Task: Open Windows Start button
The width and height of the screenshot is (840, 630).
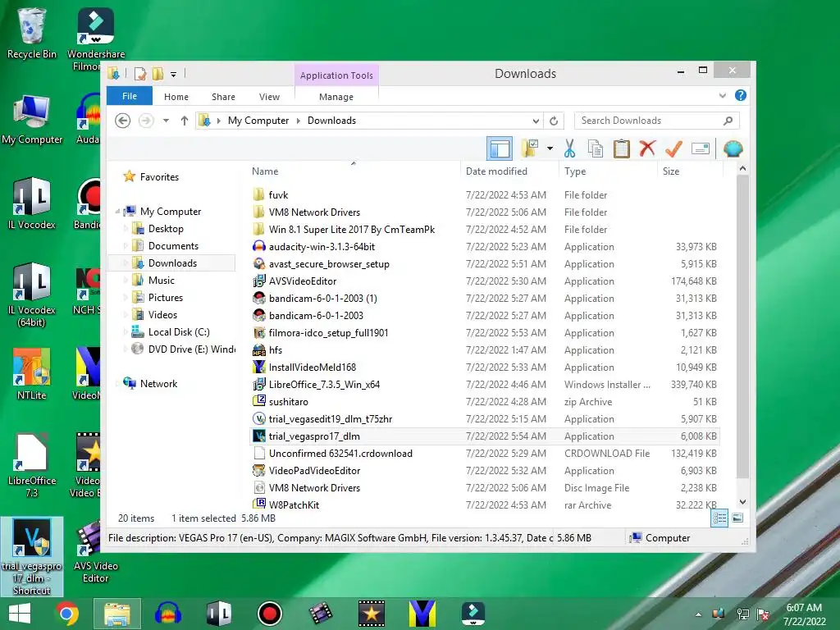Action: 20,614
